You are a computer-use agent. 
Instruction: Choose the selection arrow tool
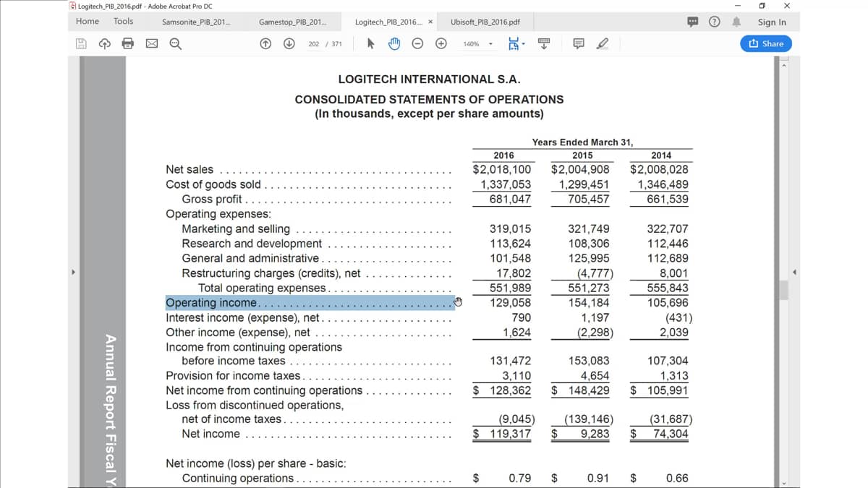pyautogui.click(x=371, y=43)
